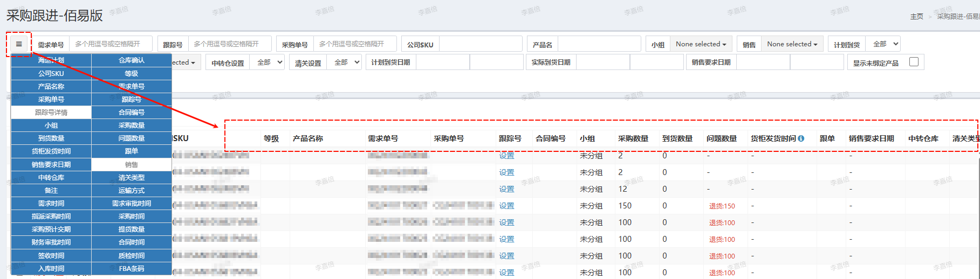Toggle 提货数量 column visibility
This screenshot has width=980, height=279.
pos(132,229)
